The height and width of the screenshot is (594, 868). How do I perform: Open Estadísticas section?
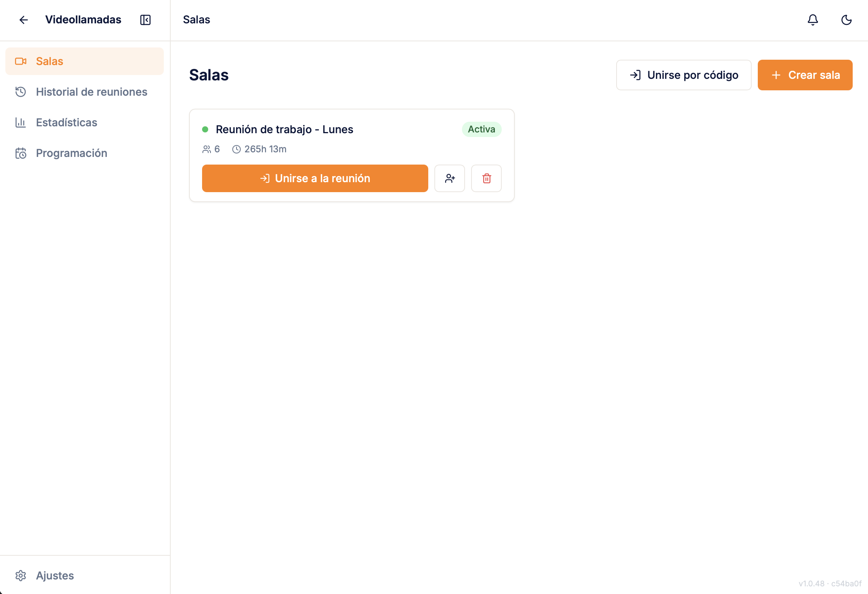coord(66,122)
